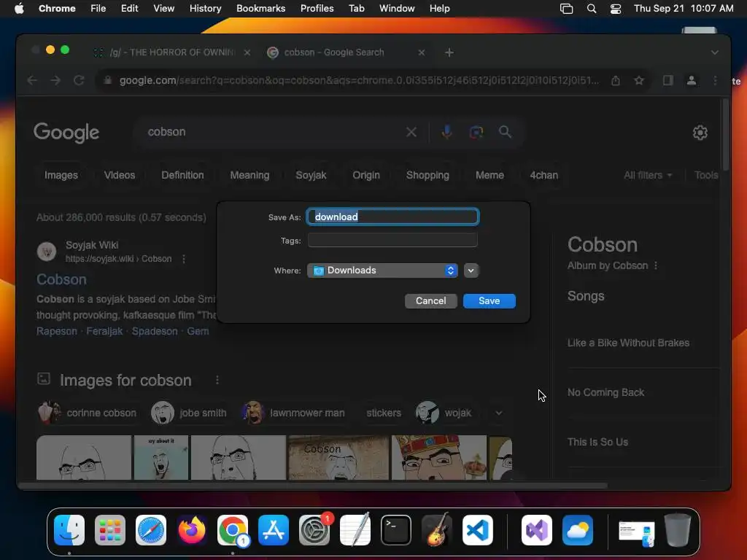Open Apple menu in menu bar
This screenshot has width=747, height=560.
click(x=19, y=9)
